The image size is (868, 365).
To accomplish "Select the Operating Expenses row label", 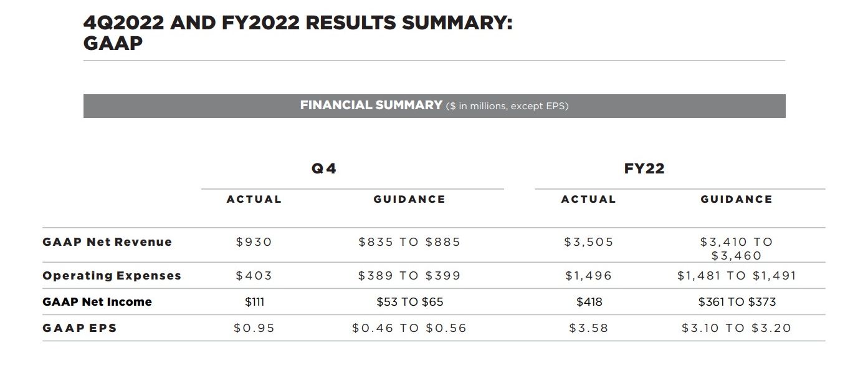I will point(112,276).
